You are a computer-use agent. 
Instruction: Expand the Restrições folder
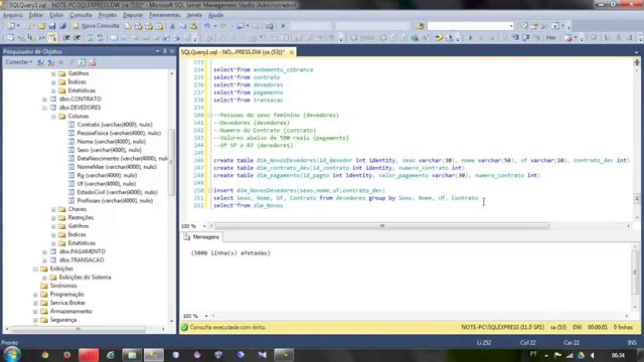click(54, 218)
